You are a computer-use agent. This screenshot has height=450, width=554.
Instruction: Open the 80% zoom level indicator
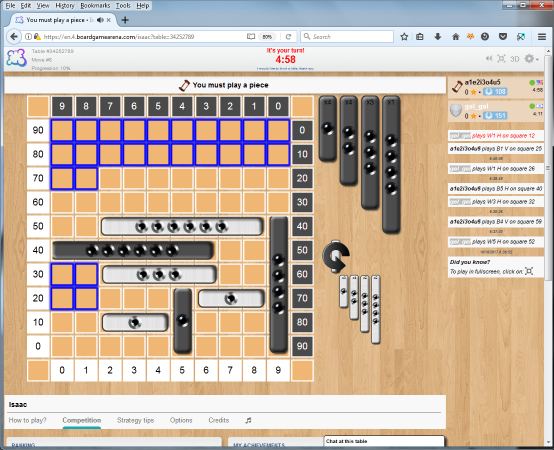pos(267,37)
